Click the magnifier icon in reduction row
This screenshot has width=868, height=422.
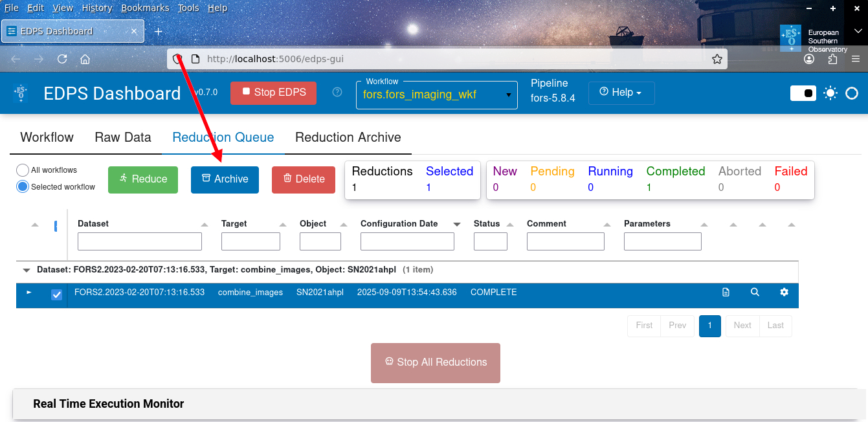click(755, 293)
